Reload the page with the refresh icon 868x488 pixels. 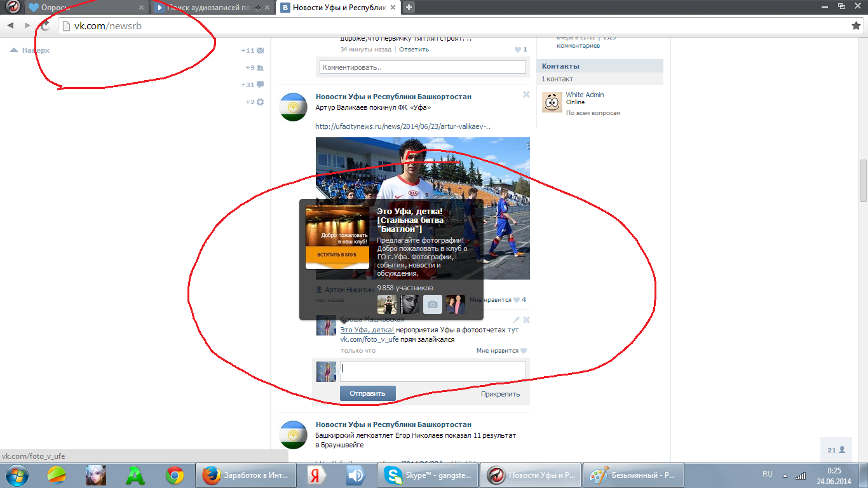44,25
